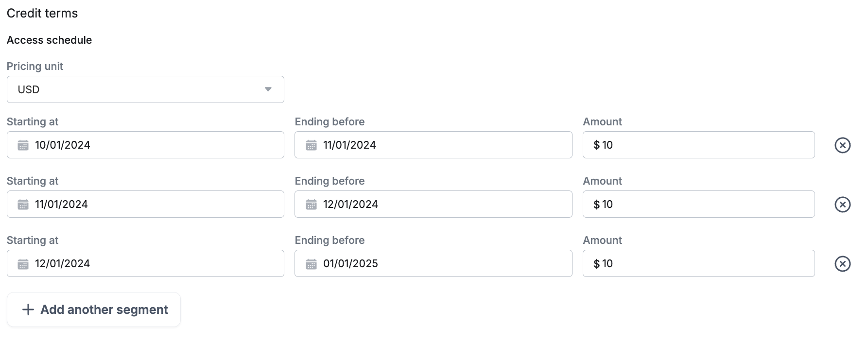
Task: Open calendar for 01/01/2025 ending date
Action: [311, 264]
